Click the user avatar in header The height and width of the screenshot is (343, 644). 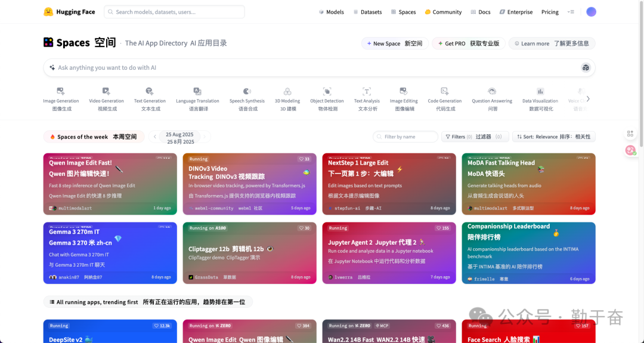(x=591, y=12)
